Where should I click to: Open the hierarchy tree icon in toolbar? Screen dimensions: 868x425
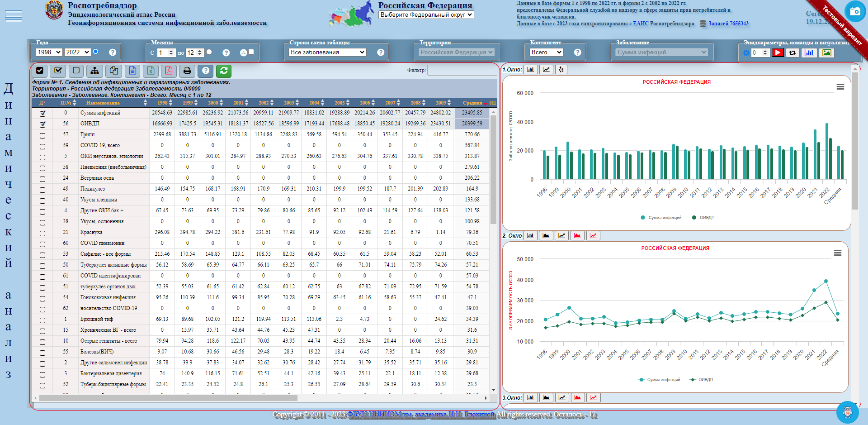point(94,71)
